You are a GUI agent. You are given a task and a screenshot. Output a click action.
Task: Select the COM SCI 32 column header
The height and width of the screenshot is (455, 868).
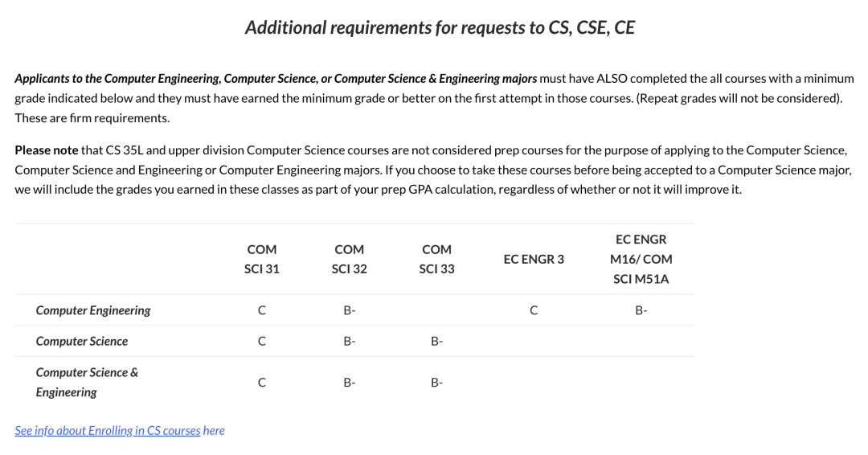350,259
